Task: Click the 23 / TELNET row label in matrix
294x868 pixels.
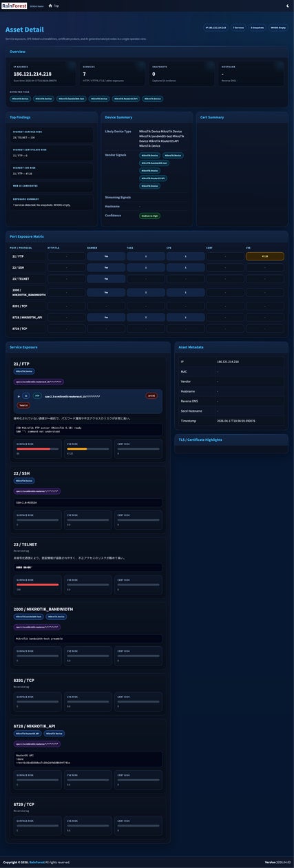Action: click(x=22, y=279)
